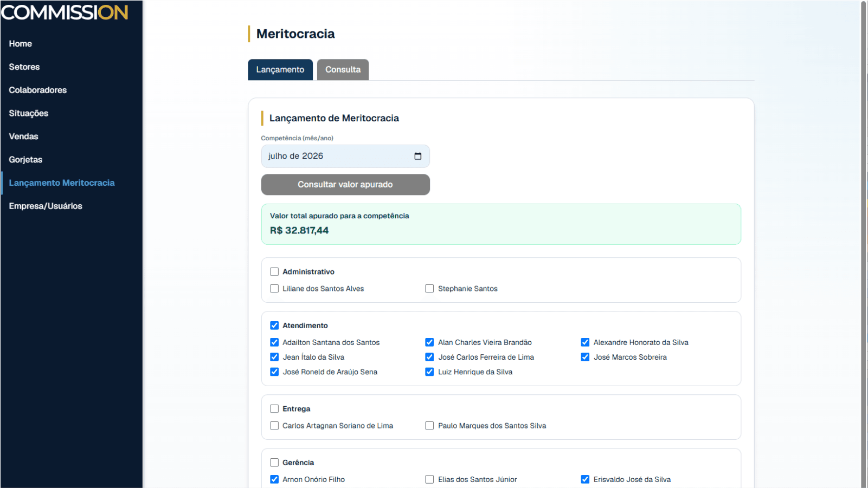Open the calendar picker in Competência field
This screenshot has width=868, height=488.
[417, 156]
